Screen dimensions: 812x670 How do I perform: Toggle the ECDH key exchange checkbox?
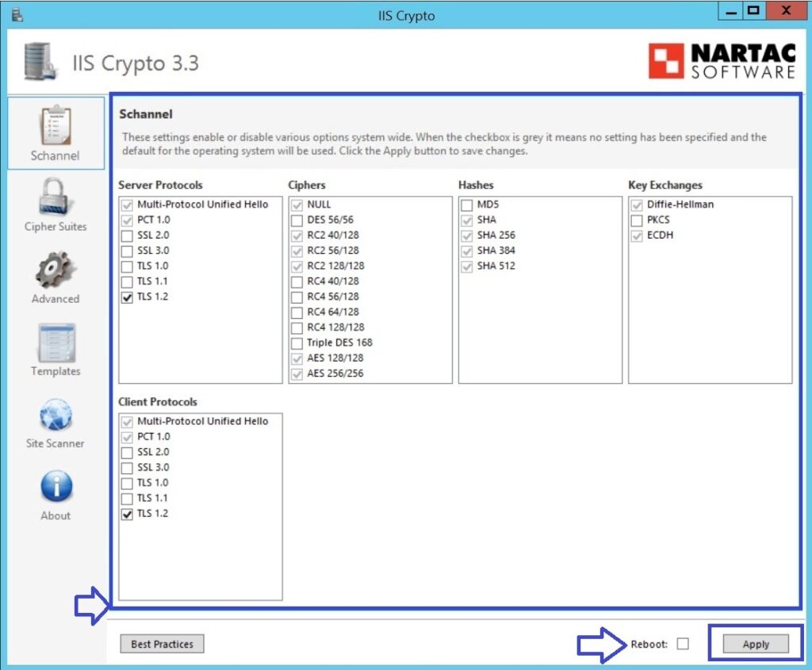(x=637, y=235)
